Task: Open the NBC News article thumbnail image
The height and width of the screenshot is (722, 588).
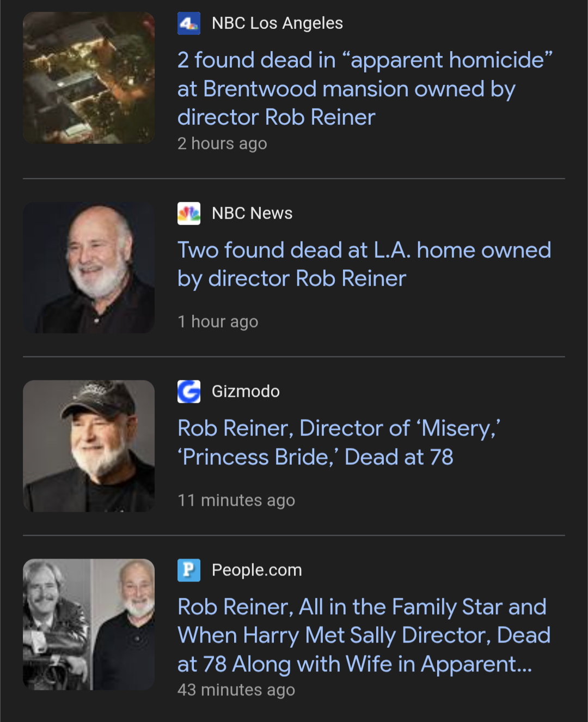Action: tap(89, 268)
